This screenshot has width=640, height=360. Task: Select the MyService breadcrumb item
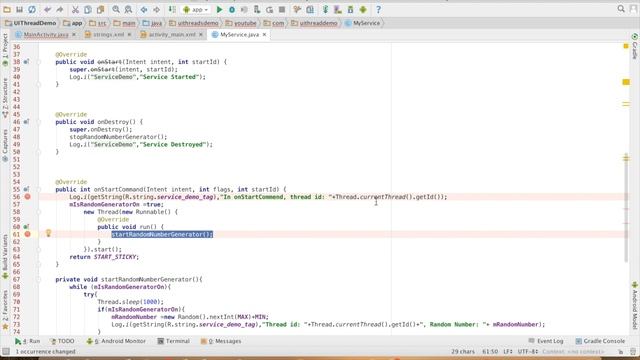[362, 23]
